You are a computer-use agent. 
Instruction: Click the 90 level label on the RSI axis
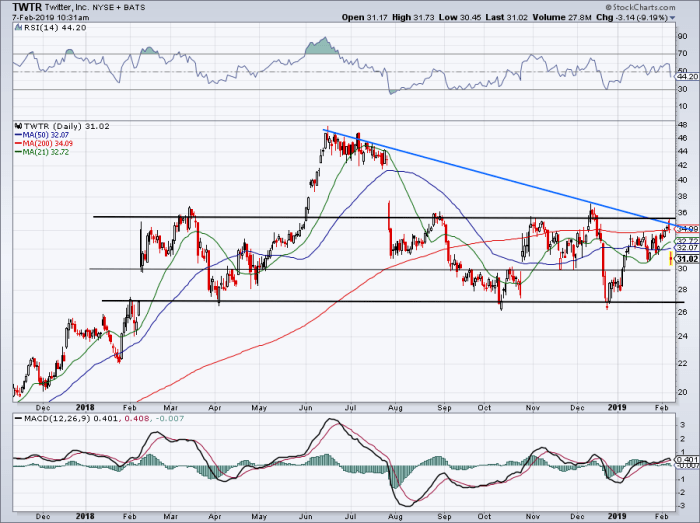pos(682,37)
